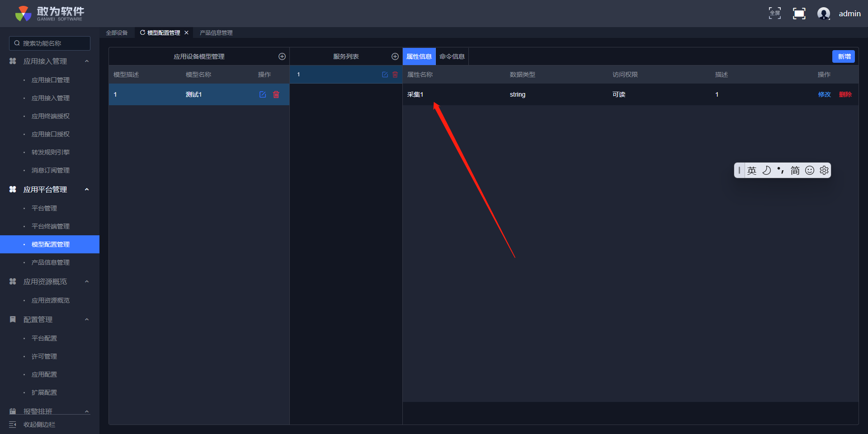Image resolution: width=868 pixels, height=434 pixels.
Task: Click the Ganwei Software logo
Action: pyautogui.click(x=49, y=14)
